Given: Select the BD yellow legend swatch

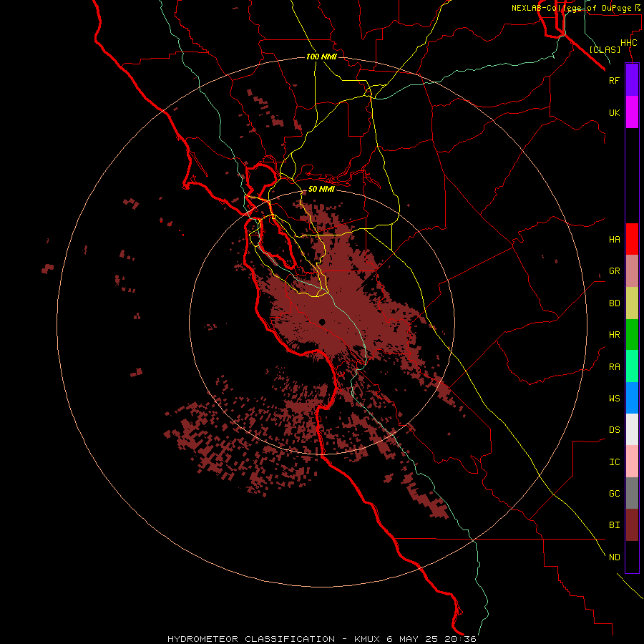Looking at the screenshot, I should (x=632, y=303).
